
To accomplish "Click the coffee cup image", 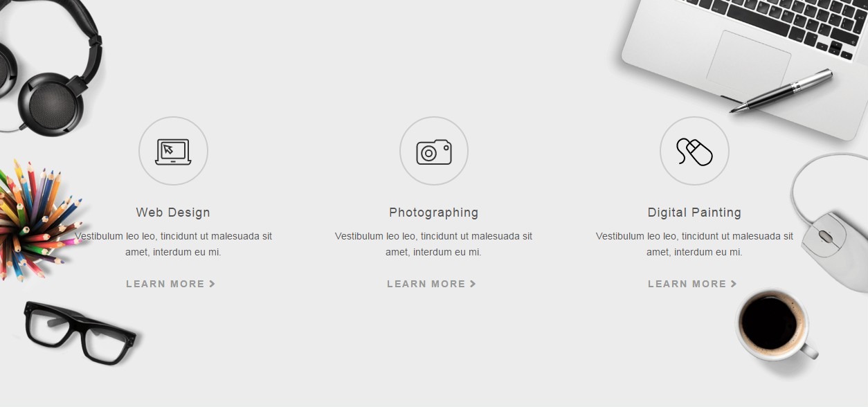I will pyautogui.click(x=775, y=325).
